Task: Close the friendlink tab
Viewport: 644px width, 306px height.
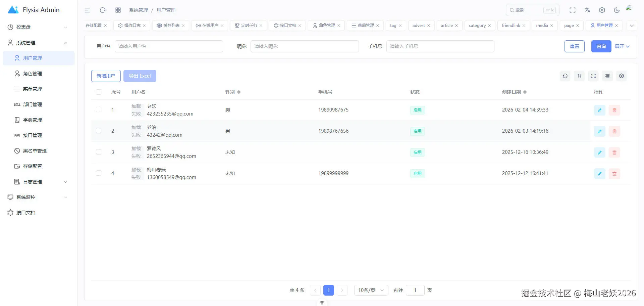Action: click(x=524, y=26)
